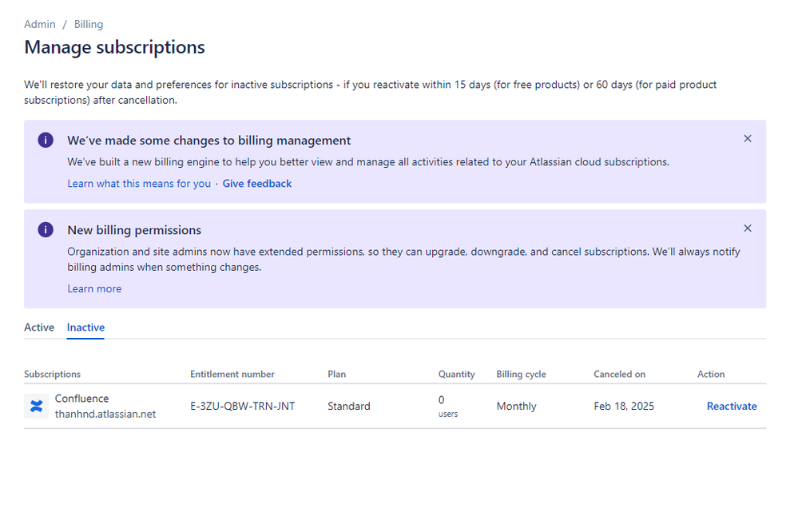Click the Canceled on column header
798x532 pixels.
[619, 374]
